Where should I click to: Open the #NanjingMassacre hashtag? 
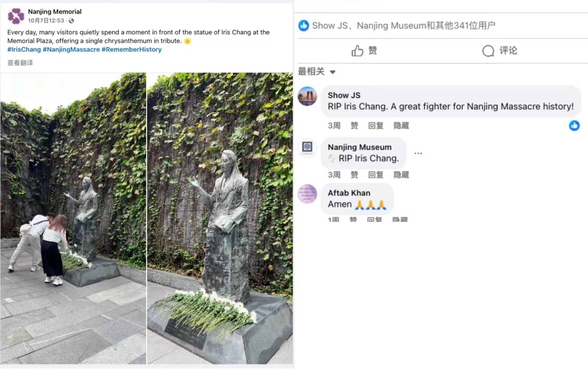point(71,50)
